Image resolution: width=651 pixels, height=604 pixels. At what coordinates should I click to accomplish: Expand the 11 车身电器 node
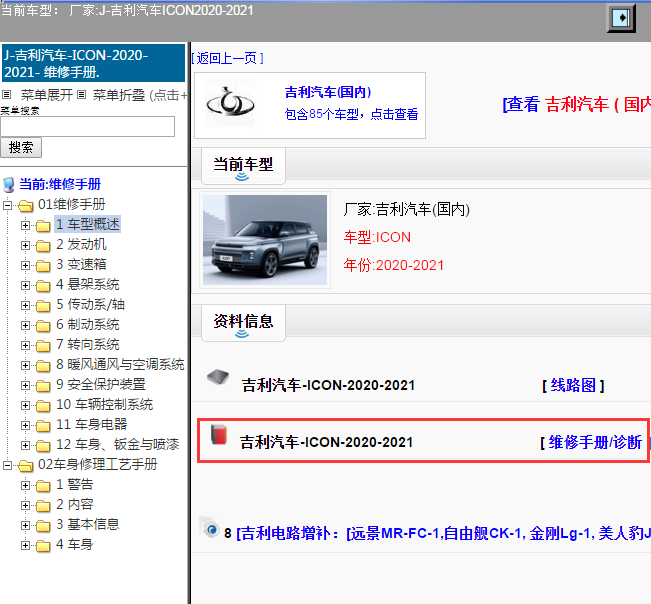coord(25,425)
